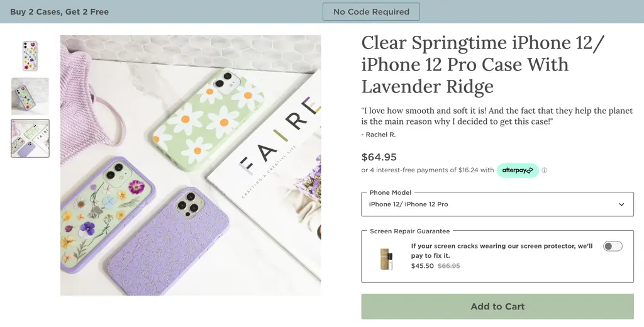The height and width of the screenshot is (327, 644).
Task: Click the $45.50 screen protector price
Action: 422,266
